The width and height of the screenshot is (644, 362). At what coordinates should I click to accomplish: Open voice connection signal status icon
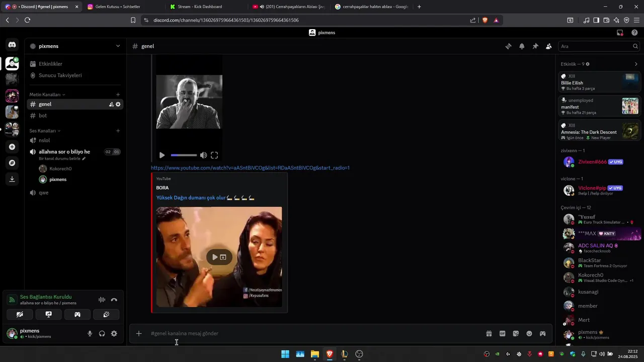coord(12,300)
